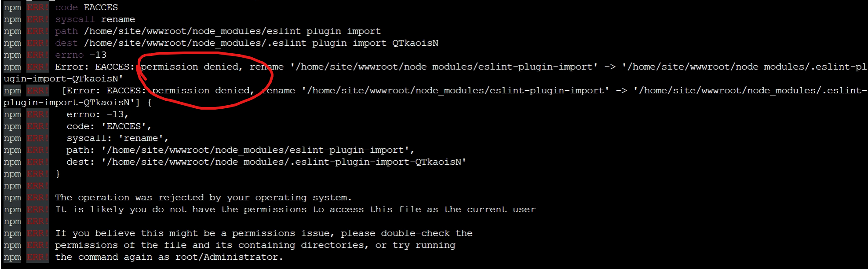Click the words 'current user' in the message
This screenshot has width=868, height=269.
coord(501,210)
